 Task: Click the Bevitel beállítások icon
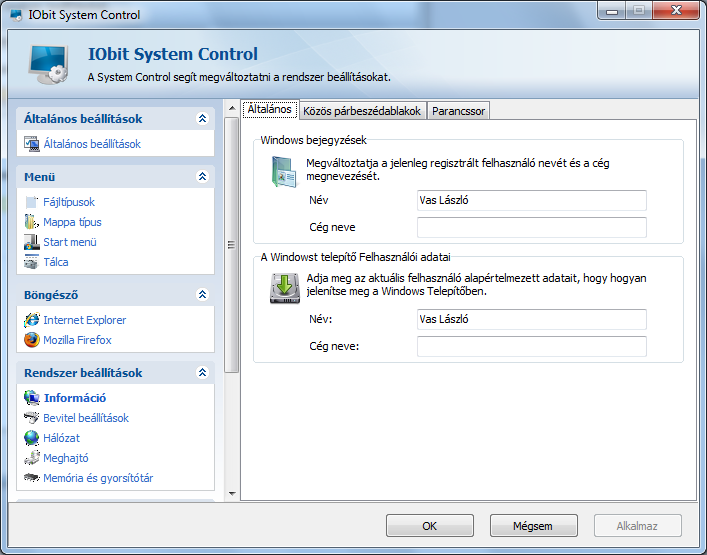click(x=32, y=418)
